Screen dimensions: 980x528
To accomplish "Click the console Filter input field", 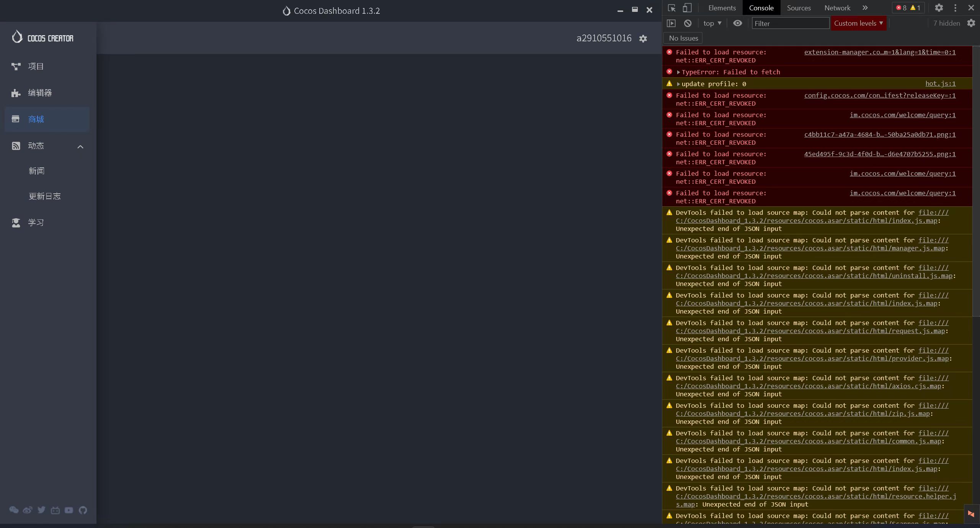I will [790, 23].
